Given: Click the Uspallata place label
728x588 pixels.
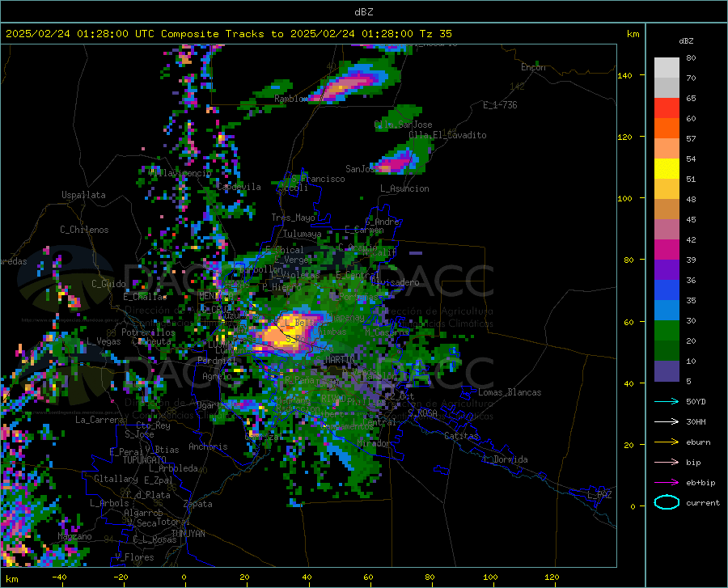Looking at the screenshot, I should pos(83,195).
